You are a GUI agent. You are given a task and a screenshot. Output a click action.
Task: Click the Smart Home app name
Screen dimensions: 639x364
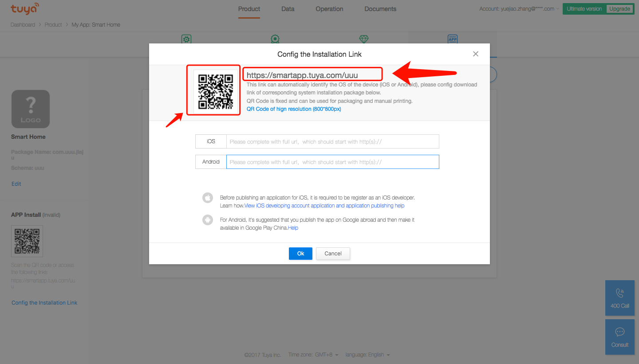click(28, 137)
